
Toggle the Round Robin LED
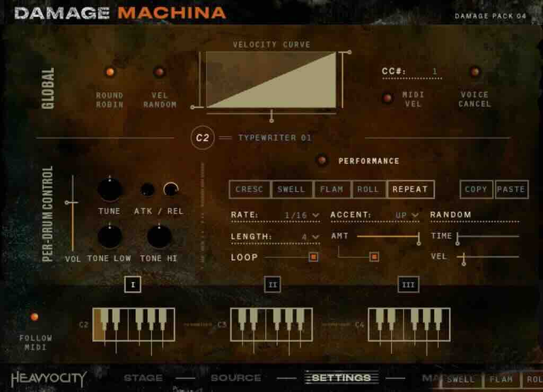pos(110,72)
